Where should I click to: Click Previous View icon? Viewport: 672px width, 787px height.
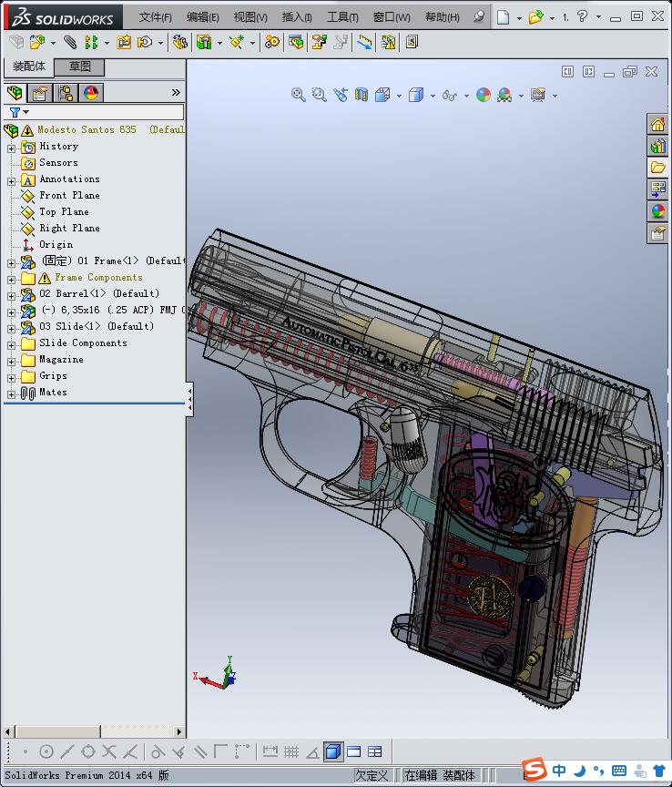point(341,95)
